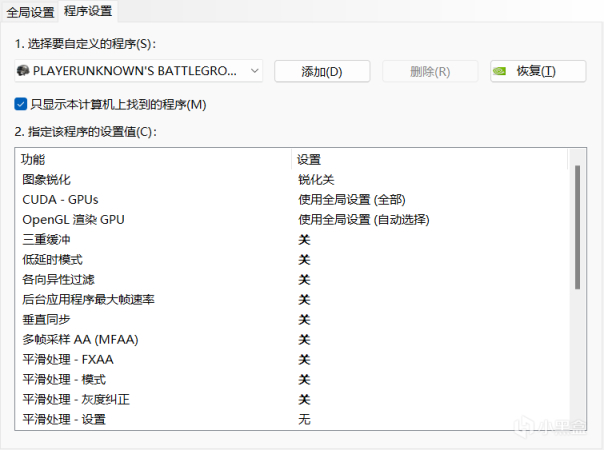Screen dimensions: 604x450
Task: Click the 恢复(I) restore button
Action: point(538,71)
